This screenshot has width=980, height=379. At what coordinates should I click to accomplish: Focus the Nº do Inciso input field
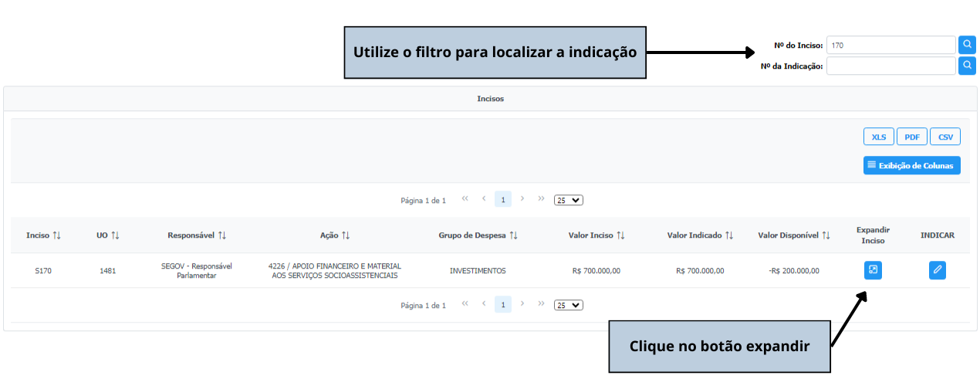coord(890,45)
